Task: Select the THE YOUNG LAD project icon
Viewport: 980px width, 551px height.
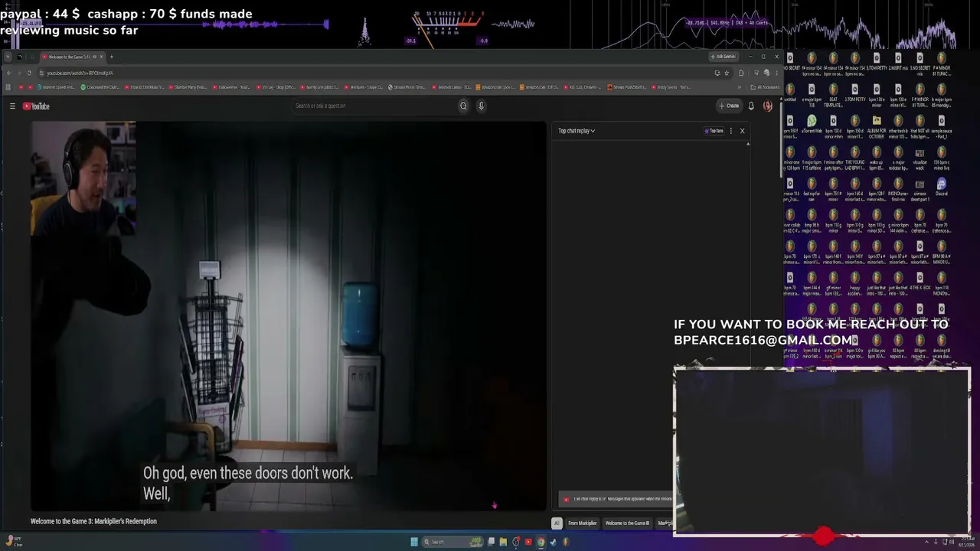Action: (x=854, y=158)
